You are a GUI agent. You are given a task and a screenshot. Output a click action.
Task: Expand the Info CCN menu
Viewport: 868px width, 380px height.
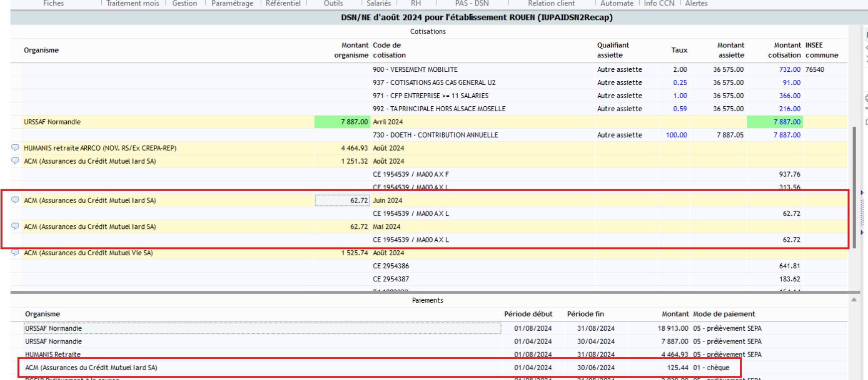(x=659, y=3)
